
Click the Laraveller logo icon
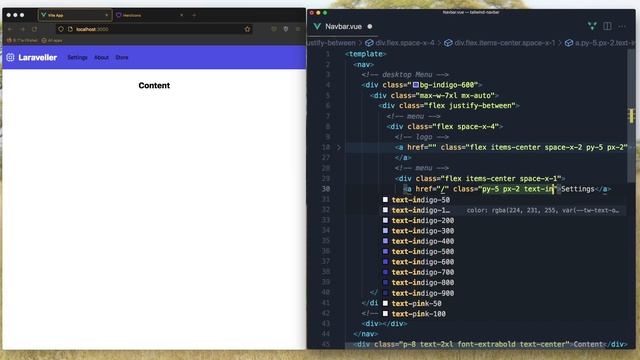pos(10,58)
